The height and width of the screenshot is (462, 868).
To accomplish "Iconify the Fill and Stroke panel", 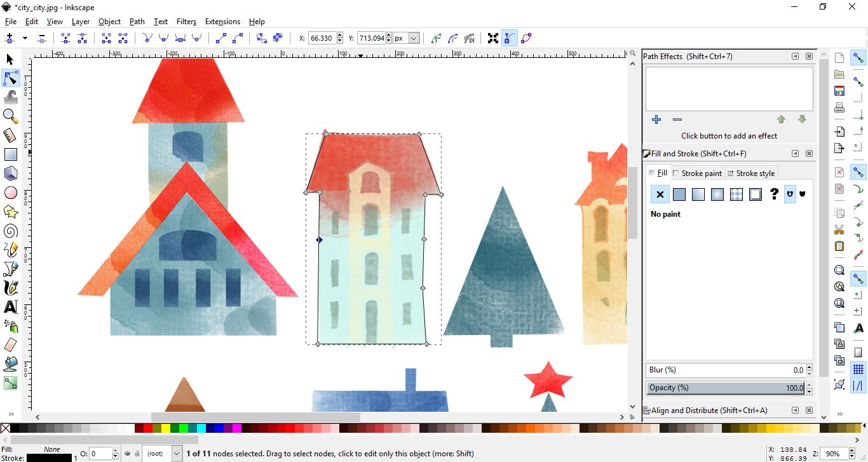I will pyautogui.click(x=795, y=153).
